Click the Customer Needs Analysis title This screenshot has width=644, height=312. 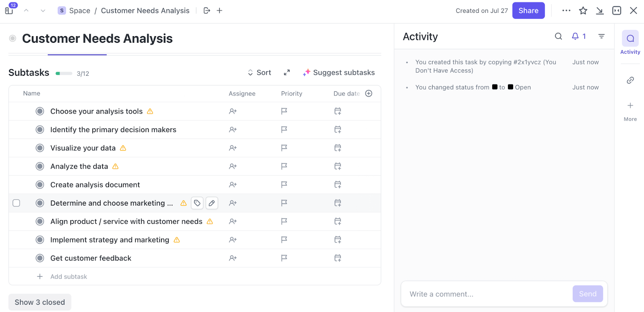coord(97,38)
